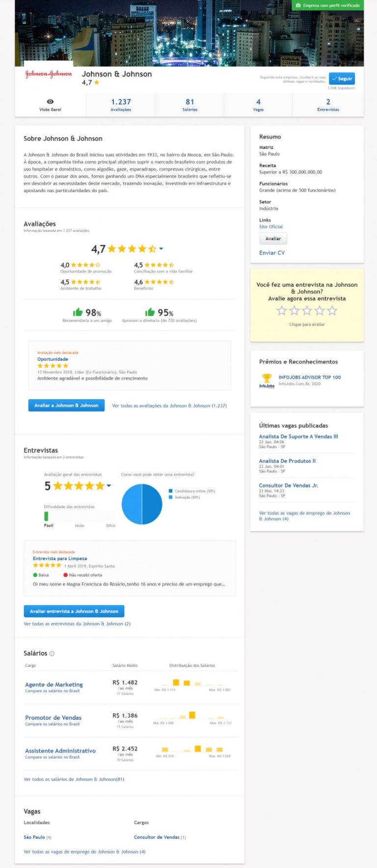Click the interview difficulty bar

click(x=80, y=516)
